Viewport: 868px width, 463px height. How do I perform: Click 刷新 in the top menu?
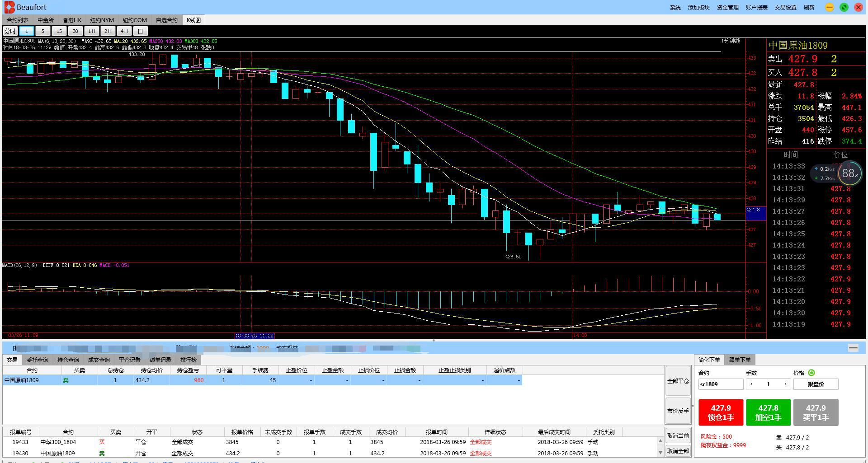809,7
